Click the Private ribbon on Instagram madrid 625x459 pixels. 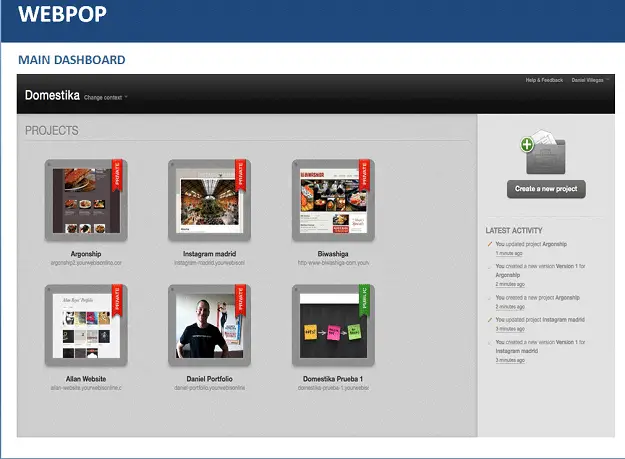(x=240, y=175)
